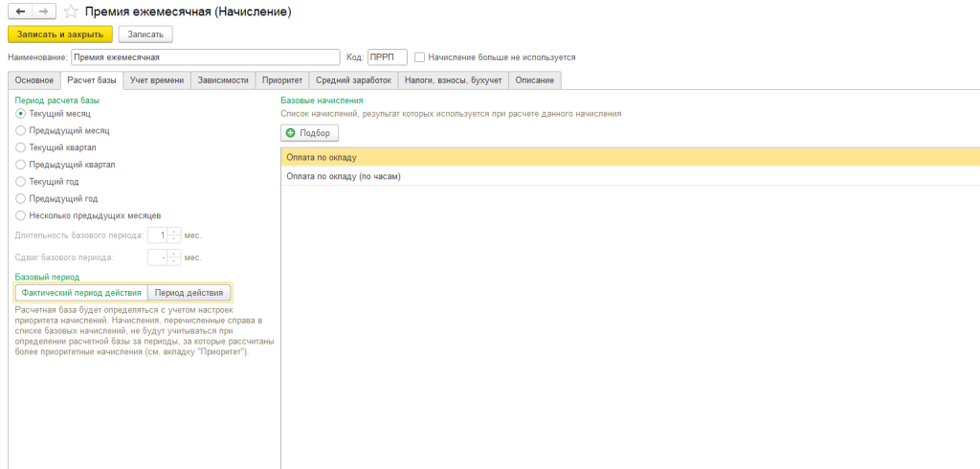Enable 'Начисление больше не используется' checkbox

click(420, 57)
